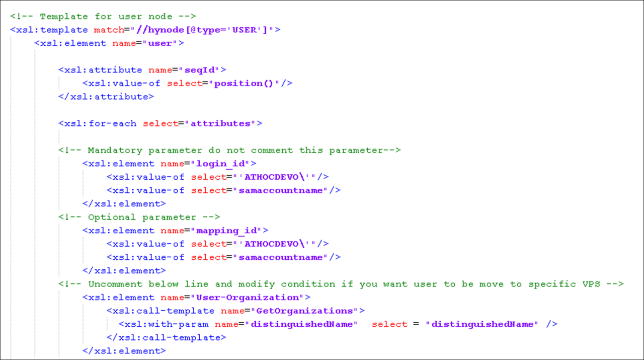Select the "login_id" element name value

tap(220, 164)
